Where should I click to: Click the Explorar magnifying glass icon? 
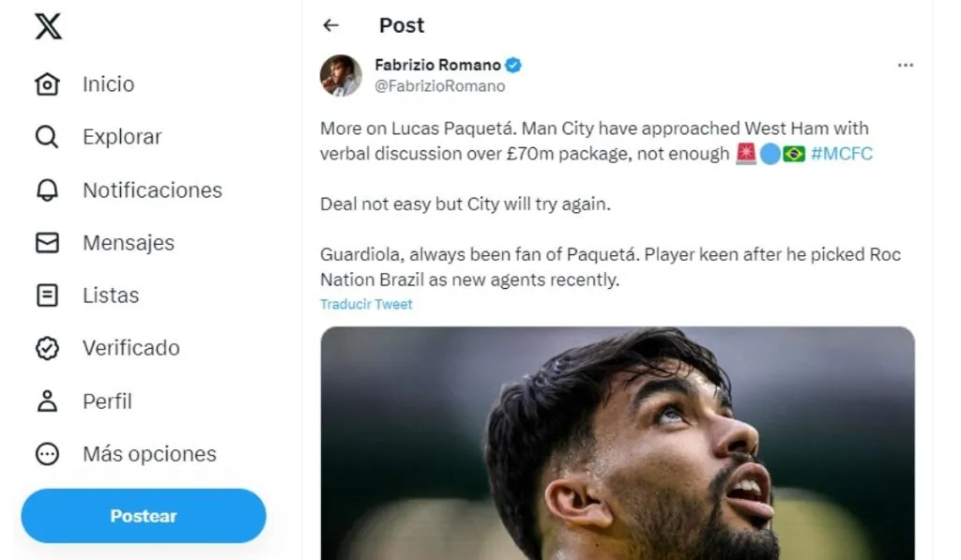click(x=47, y=137)
